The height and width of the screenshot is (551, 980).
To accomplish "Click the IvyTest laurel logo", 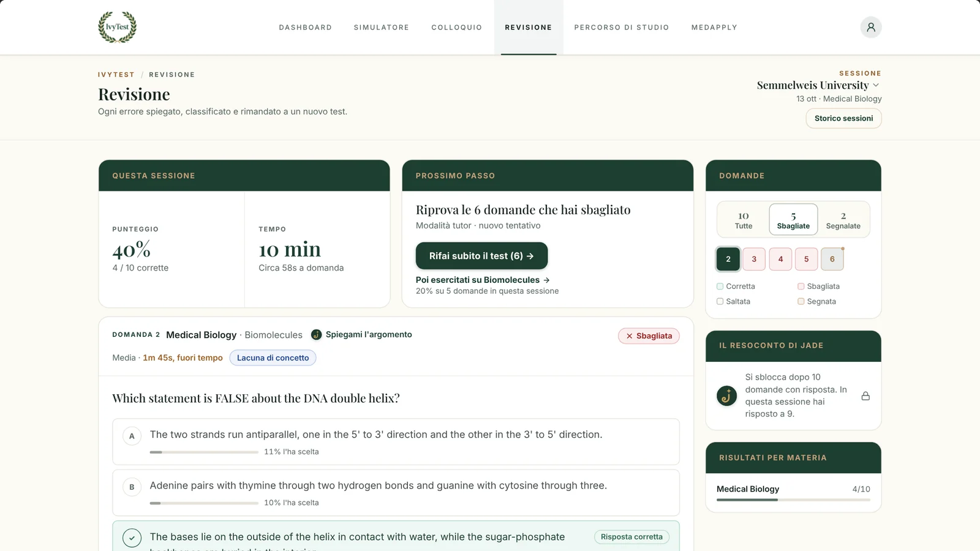I will tap(118, 27).
